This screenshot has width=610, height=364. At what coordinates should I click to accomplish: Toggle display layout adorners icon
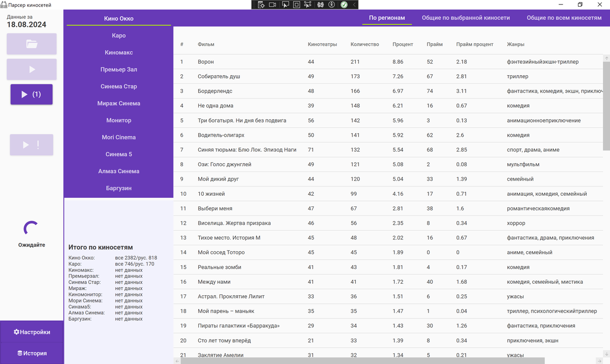pos(296,5)
